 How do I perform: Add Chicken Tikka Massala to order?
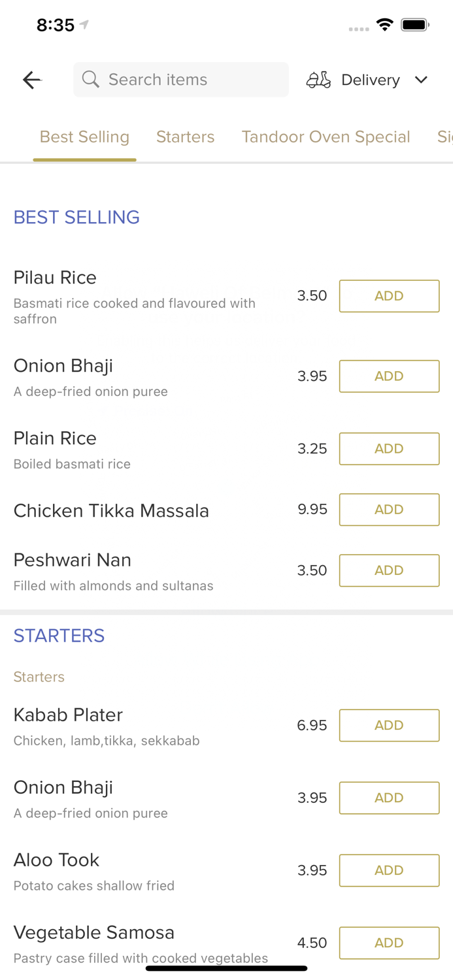pos(389,510)
